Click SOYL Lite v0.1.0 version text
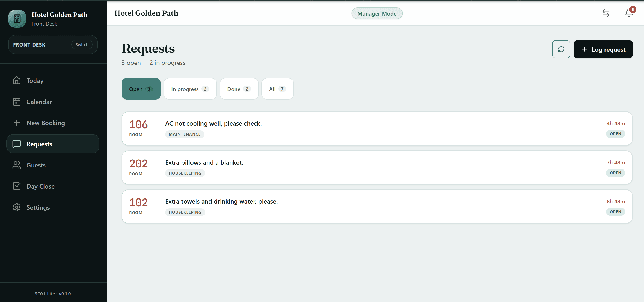The height and width of the screenshot is (302, 644). (x=53, y=293)
